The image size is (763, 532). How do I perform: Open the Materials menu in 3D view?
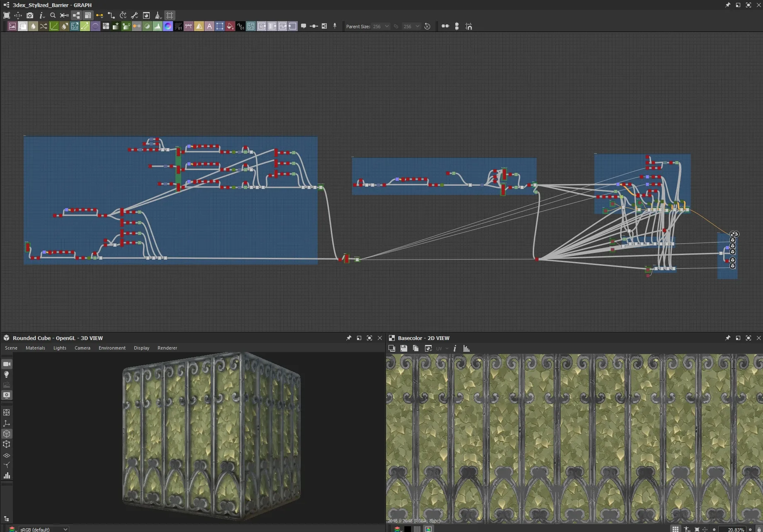35,348
